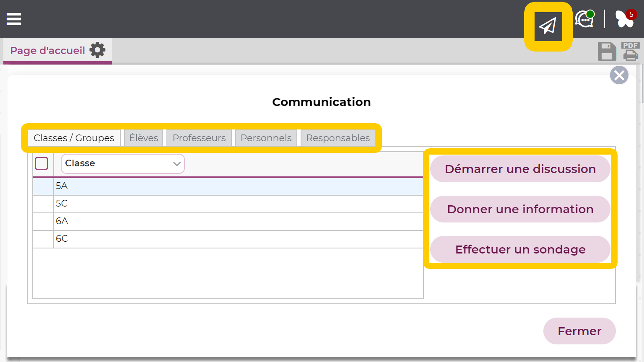Expand the Classe dropdown
This screenshot has width=644, height=362.
[x=123, y=163]
